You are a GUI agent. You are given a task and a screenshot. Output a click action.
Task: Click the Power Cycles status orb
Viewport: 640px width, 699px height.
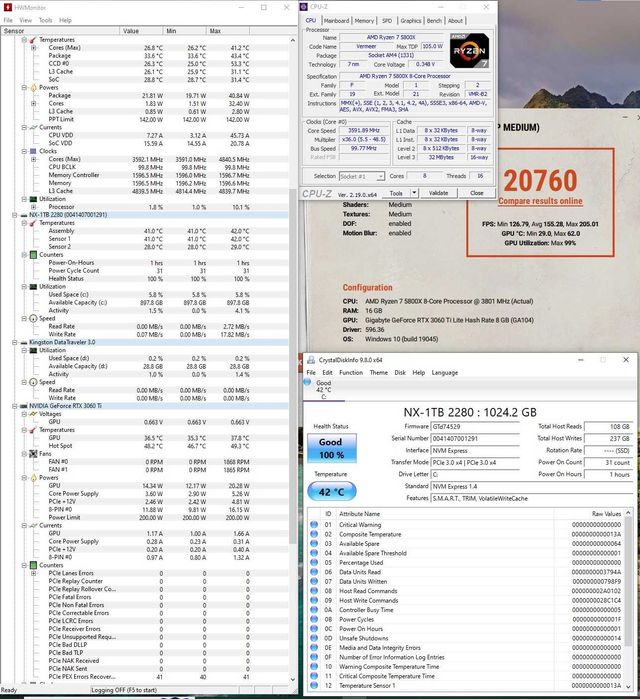314,619
